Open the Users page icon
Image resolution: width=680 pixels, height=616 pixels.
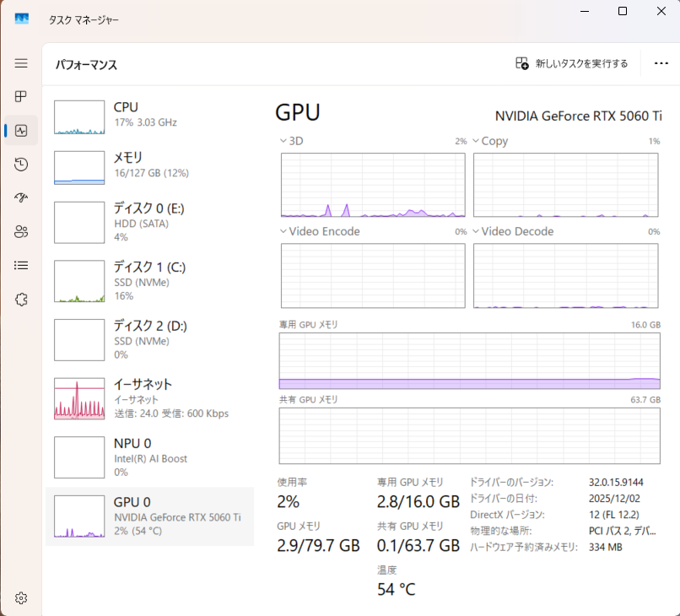tap(21, 232)
